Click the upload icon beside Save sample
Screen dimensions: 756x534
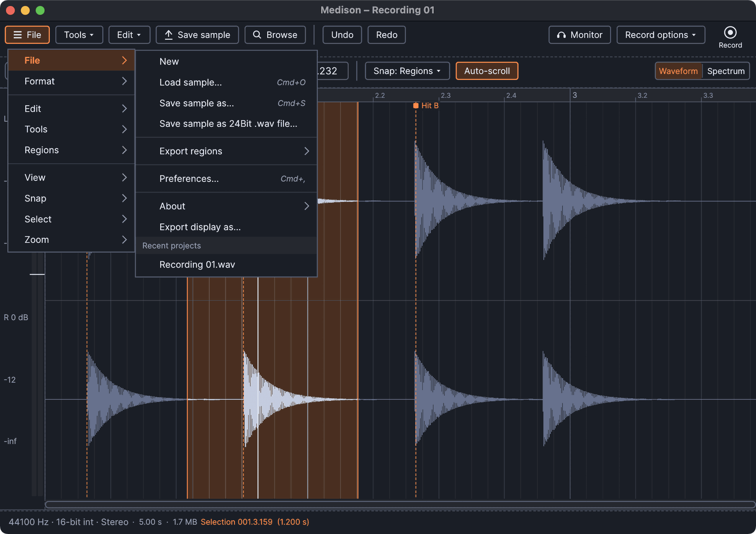(x=169, y=35)
